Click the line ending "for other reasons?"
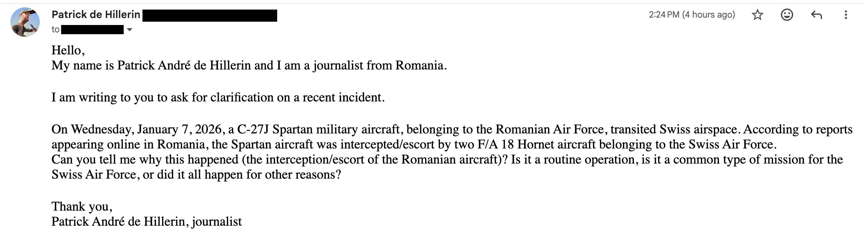The width and height of the screenshot is (868, 247). [196, 175]
